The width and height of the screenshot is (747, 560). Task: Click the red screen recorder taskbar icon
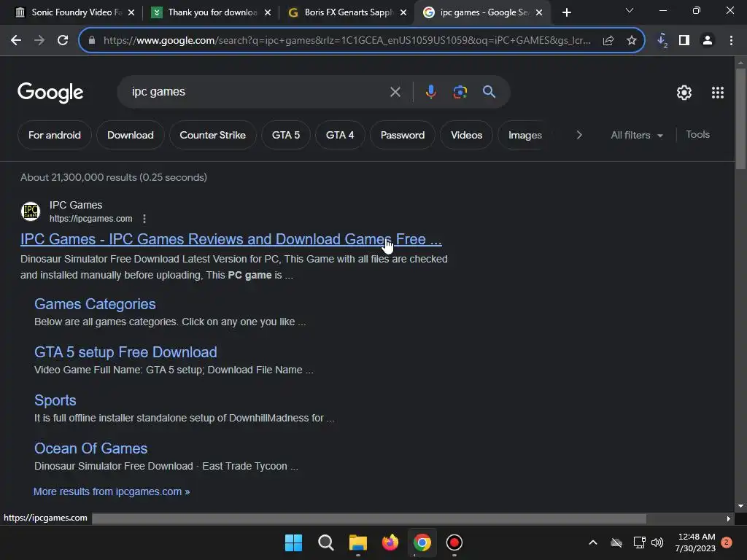click(454, 542)
